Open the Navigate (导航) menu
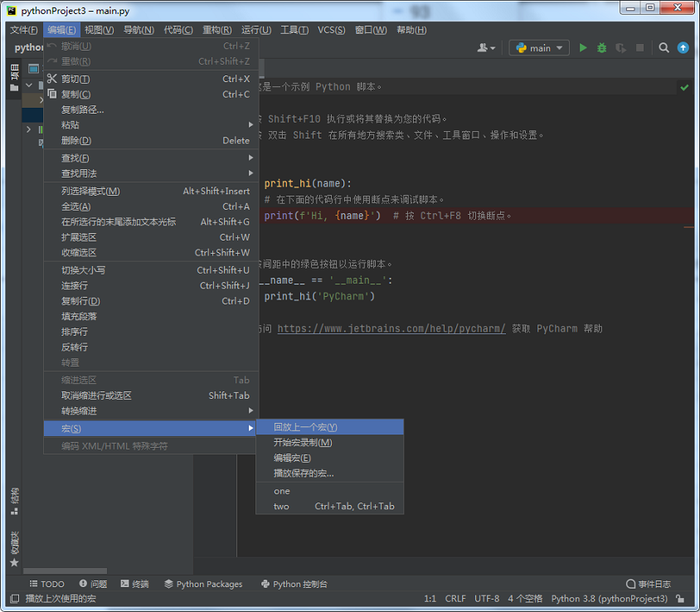The image size is (700, 612). click(x=139, y=30)
